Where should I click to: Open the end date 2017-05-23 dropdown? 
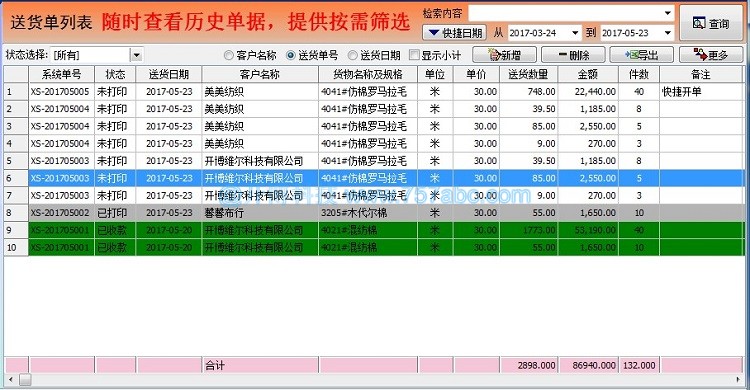668,33
